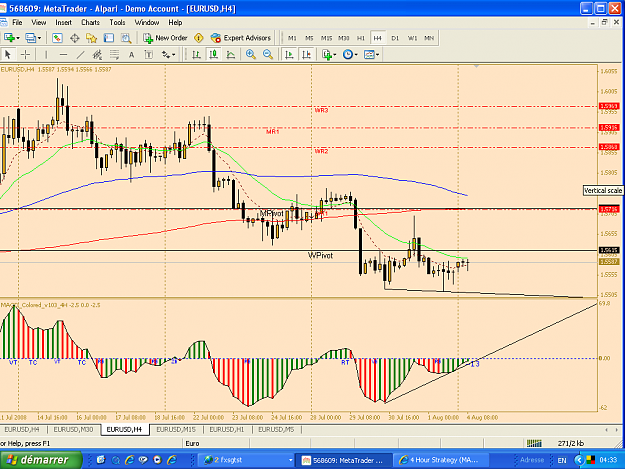Image resolution: width=625 pixels, height=469 pixels.
Task: Zoom out of the chart
Action: click(x=268, y=55)
